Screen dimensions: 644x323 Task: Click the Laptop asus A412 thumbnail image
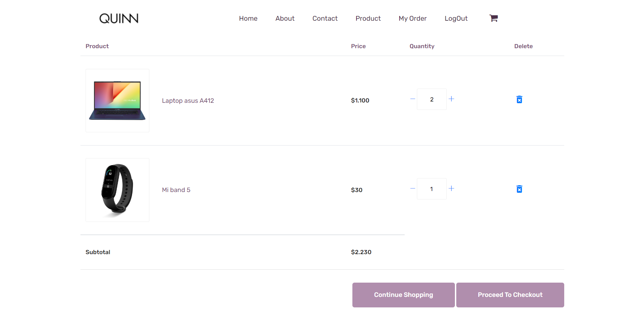coord(117,100)
